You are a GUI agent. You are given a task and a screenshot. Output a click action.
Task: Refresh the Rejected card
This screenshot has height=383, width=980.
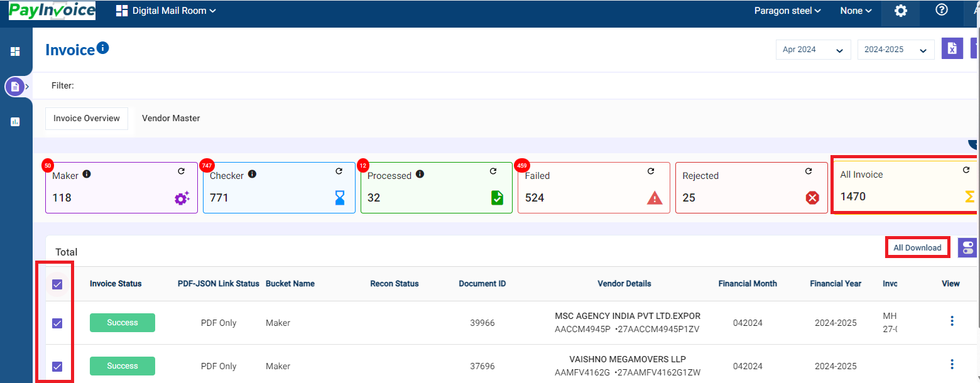pyautogui.click(x=808, y=171)
